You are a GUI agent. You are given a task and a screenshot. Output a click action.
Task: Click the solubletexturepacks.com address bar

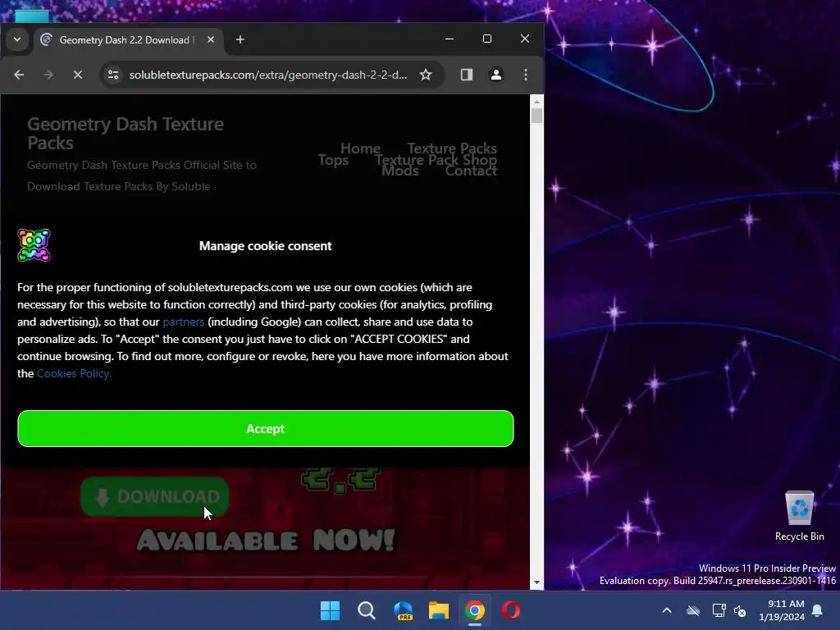268,75
